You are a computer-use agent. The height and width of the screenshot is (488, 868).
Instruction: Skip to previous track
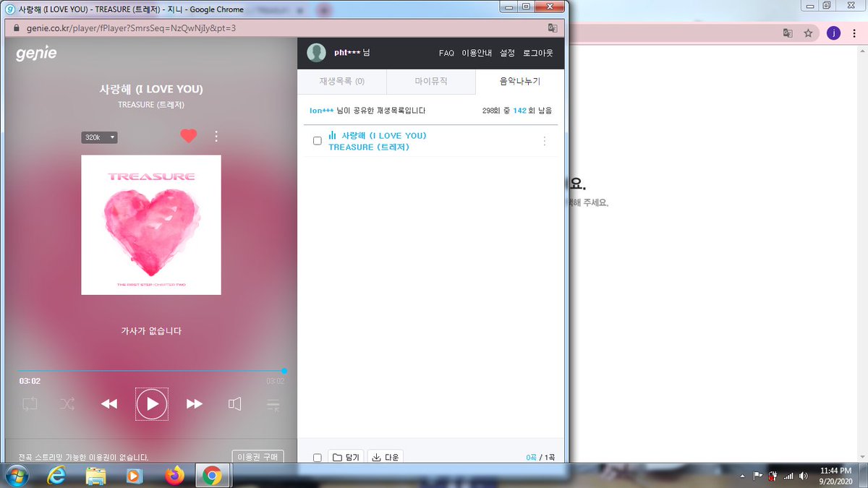point(109,404)
